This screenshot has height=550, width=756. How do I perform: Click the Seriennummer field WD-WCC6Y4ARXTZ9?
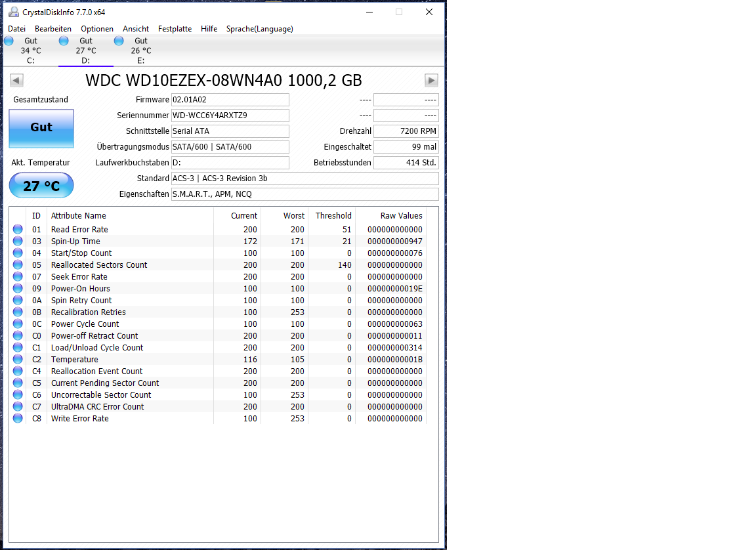[230, 116]
